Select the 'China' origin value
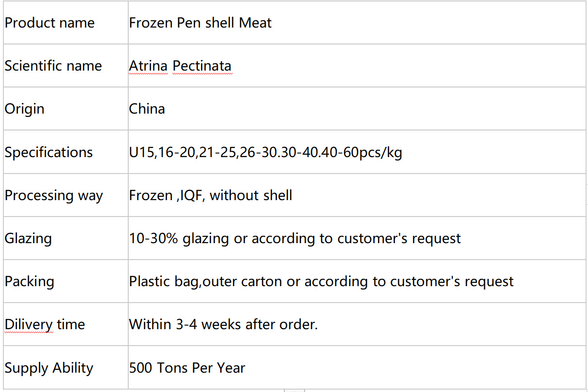 pyautogui.click(x=147, y=109)
